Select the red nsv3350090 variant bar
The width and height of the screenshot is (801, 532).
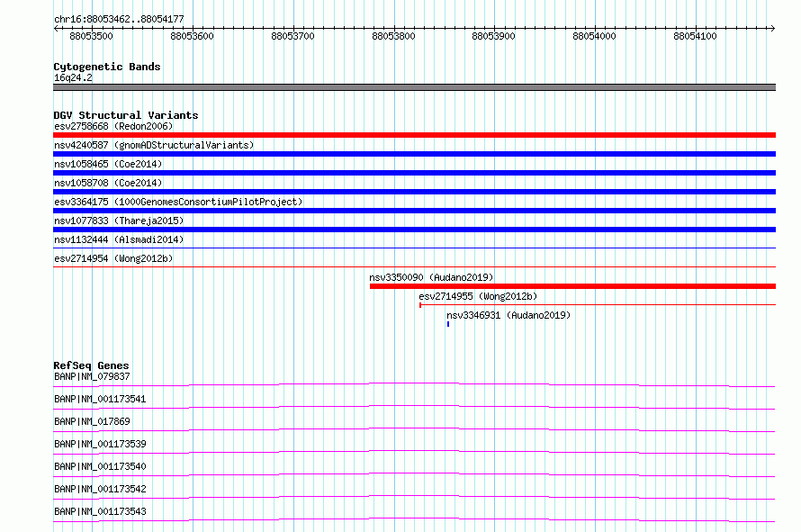[x=572, y=286]
